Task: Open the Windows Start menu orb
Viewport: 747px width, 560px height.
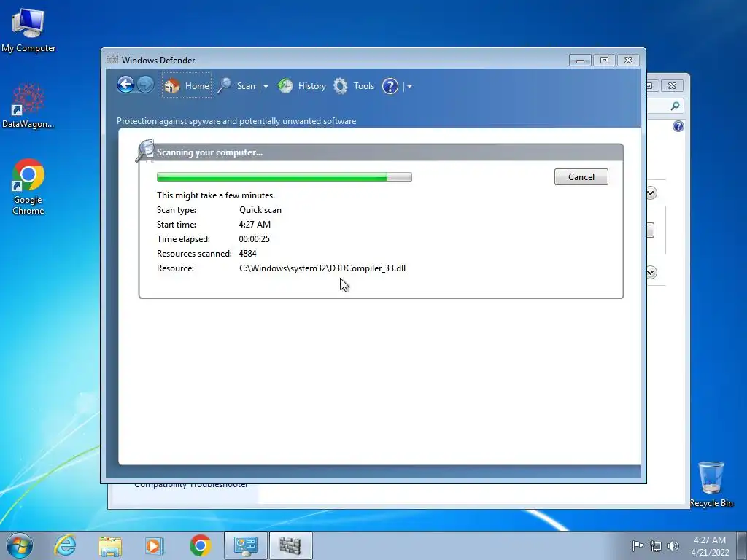Action: 20,545
